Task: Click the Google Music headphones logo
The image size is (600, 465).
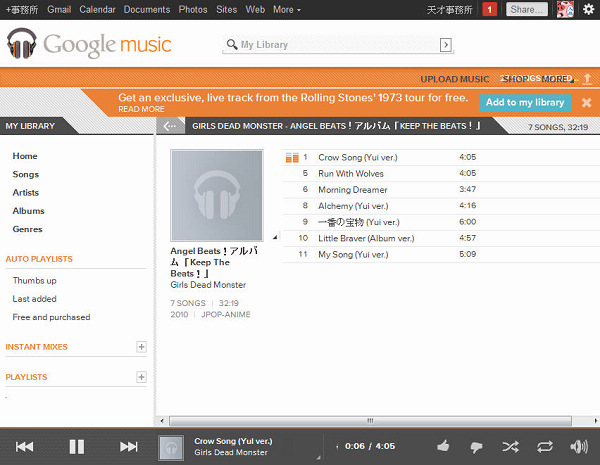Action: pos(22,43)
